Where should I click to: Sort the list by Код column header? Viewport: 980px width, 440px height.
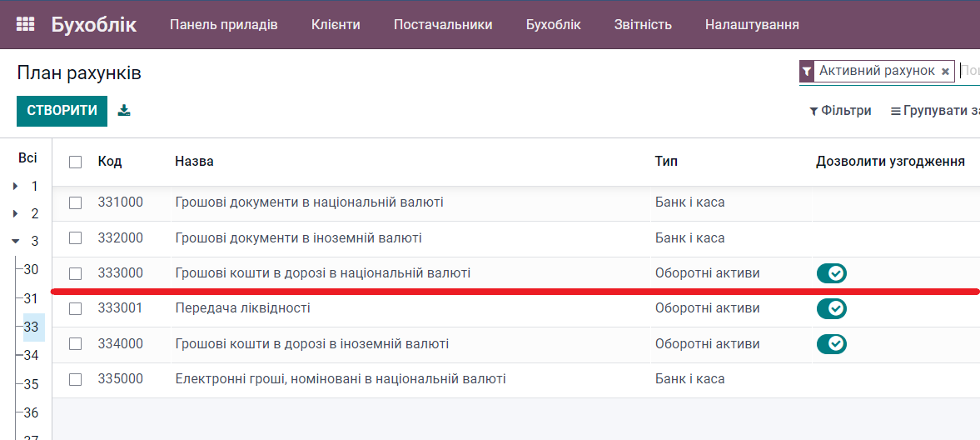pyautogui.click(x=110, y=162)
